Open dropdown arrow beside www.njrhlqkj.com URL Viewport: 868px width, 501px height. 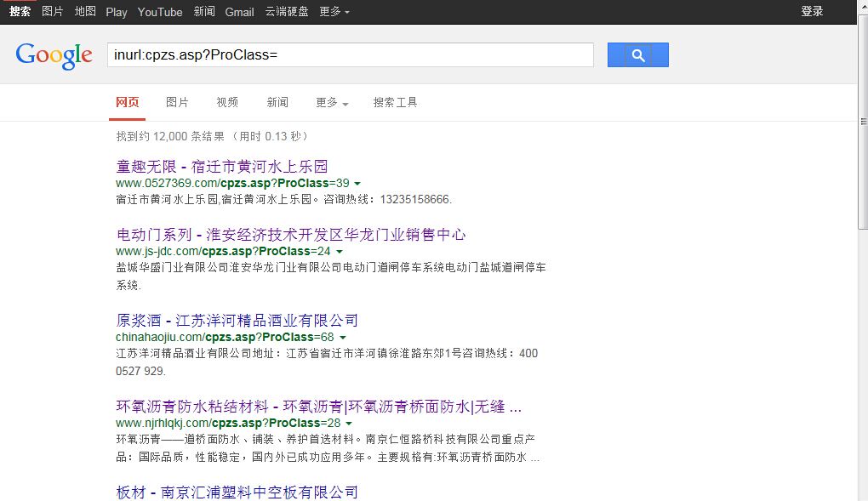tap(349, 423)
